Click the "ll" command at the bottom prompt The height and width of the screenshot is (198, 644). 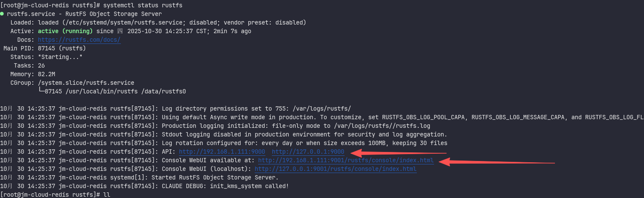click(x=107, y=195)
